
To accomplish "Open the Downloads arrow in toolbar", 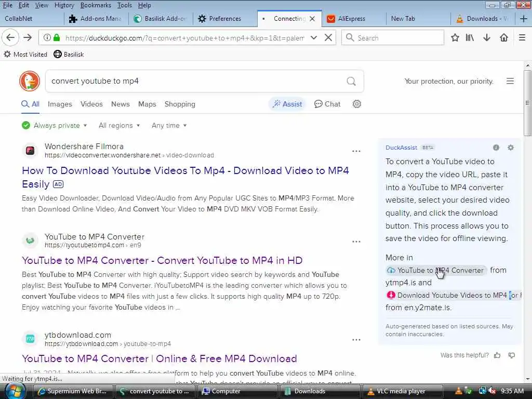I will click(486, 37).
